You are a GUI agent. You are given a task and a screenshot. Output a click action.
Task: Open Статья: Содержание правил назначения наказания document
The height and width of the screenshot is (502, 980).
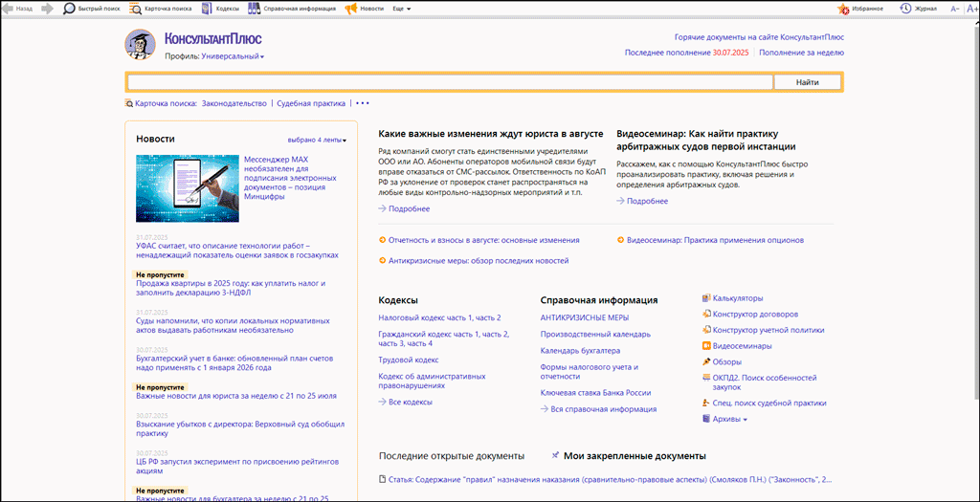click(x=611, y=479)
